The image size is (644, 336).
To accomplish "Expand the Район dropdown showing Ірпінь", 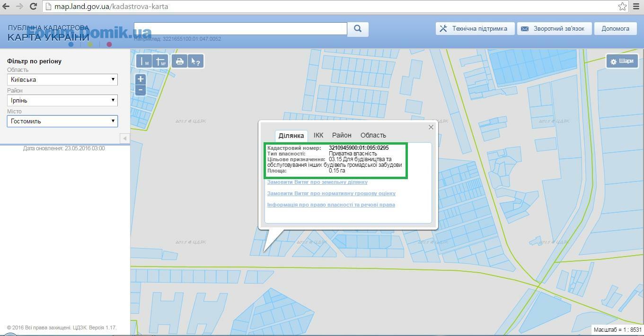I will [62, 100].
